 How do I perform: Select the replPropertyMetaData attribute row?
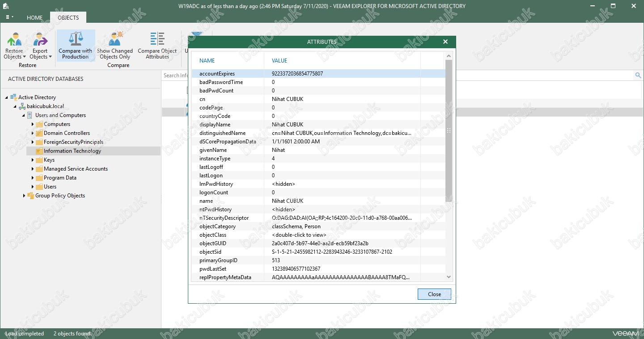pos(318,277)
